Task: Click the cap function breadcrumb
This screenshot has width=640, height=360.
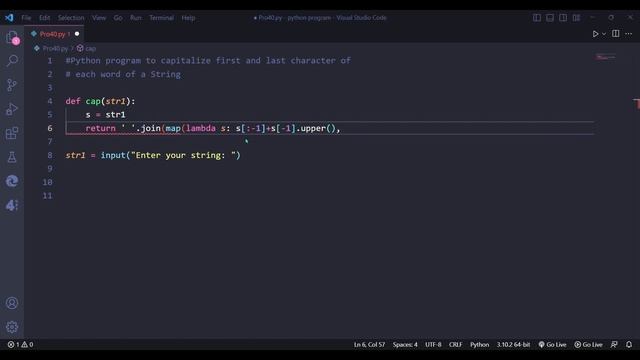Action: click(90, 49)
